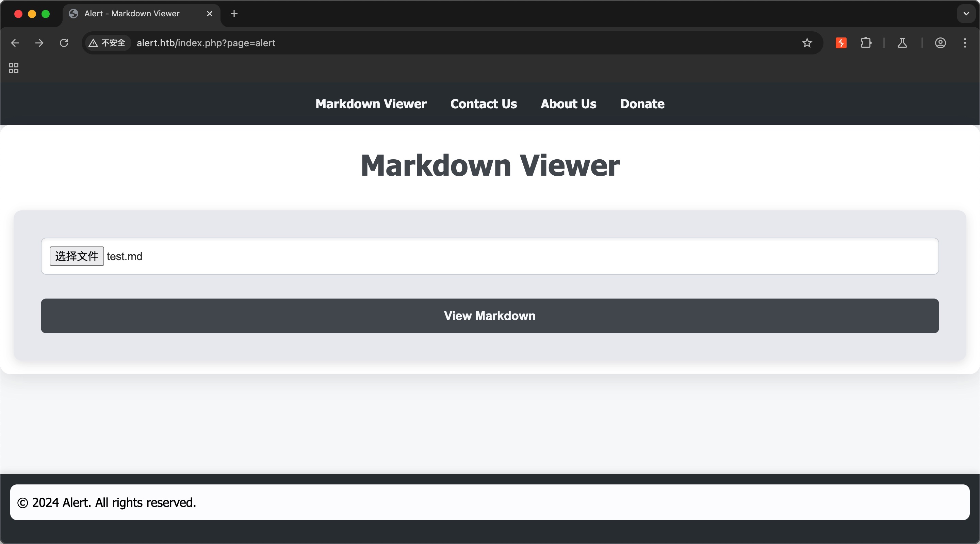Expand the tab search chevron
Screen dimensions: 980x544
966,14
